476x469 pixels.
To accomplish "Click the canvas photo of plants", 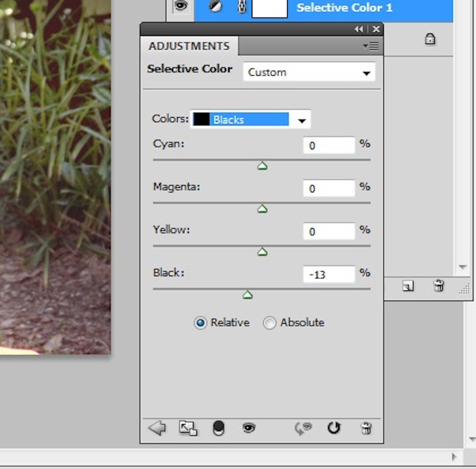I will [x=55, y=177].
